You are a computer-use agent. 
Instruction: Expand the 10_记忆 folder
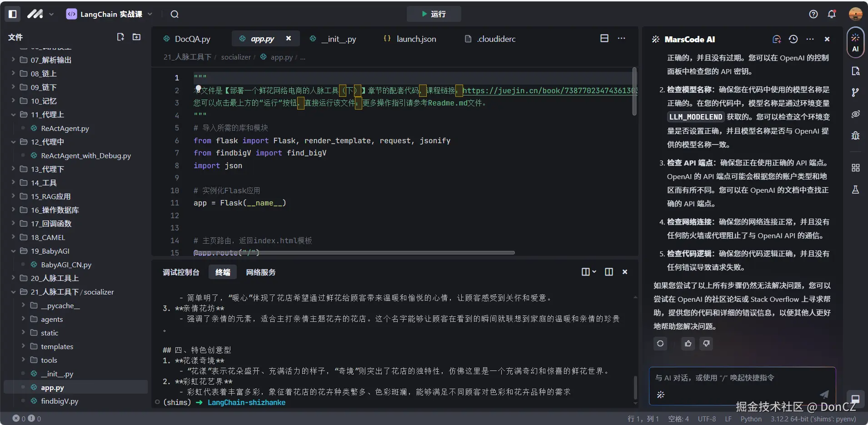(x=75, y=101)
